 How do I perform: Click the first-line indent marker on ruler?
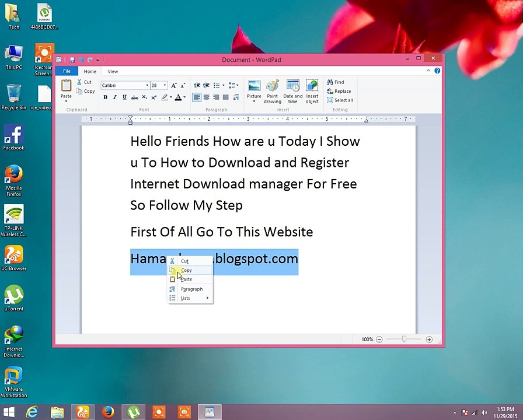point(130,117)
